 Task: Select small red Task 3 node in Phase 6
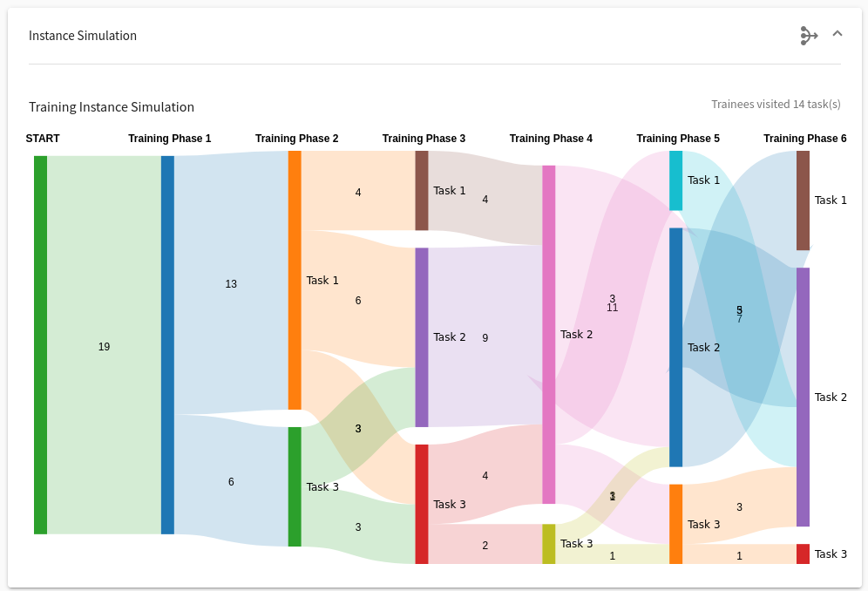(803, 554)
